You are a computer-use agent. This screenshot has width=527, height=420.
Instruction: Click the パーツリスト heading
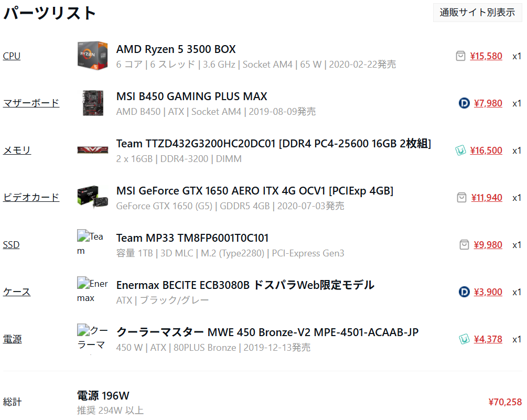click(50, 13)
